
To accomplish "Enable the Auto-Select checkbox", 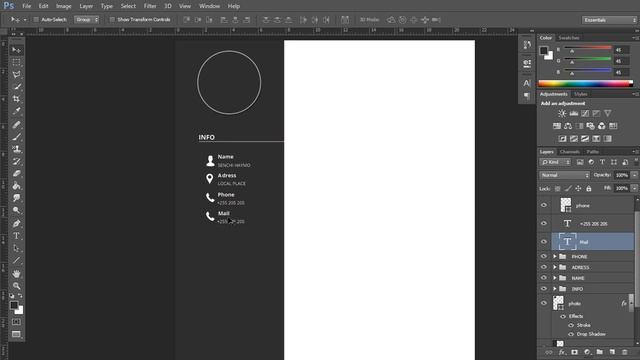I will [x=36, y=20].
